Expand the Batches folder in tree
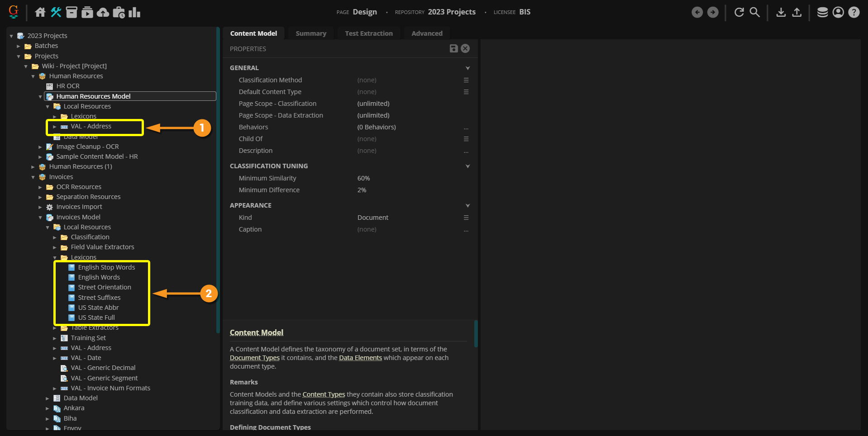This screenshot has height=436, width=868. pos(19,46)
